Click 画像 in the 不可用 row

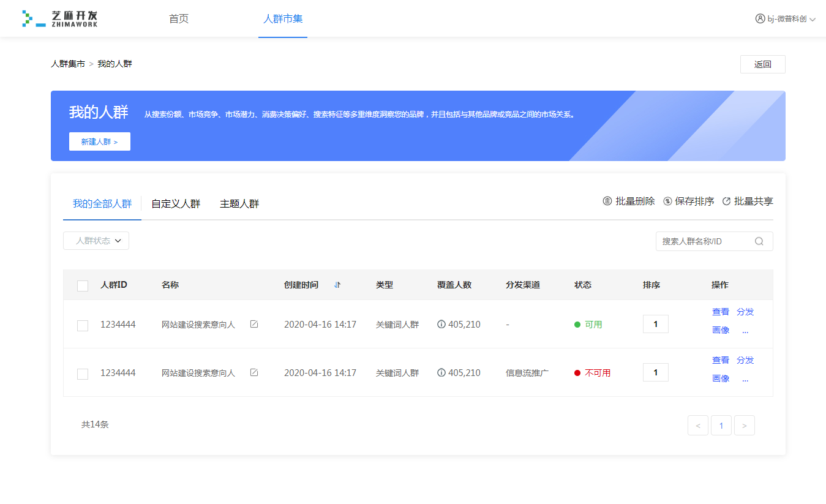721,378
